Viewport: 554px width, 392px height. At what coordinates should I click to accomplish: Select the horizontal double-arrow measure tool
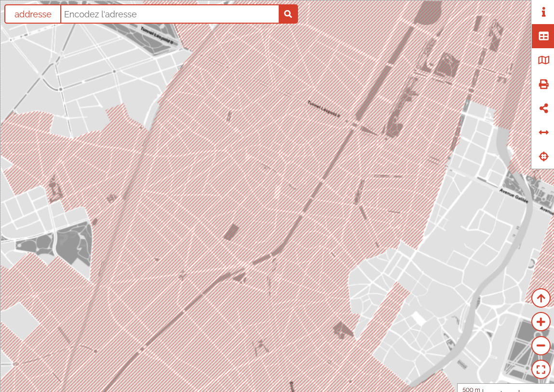543,133
